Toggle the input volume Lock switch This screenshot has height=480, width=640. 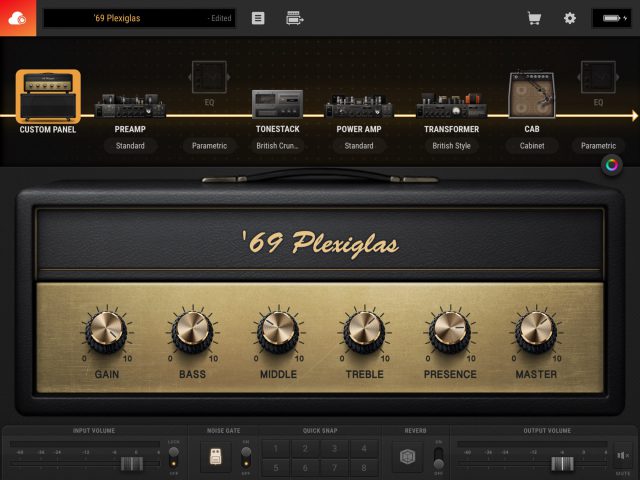click(x=173, y=457)
